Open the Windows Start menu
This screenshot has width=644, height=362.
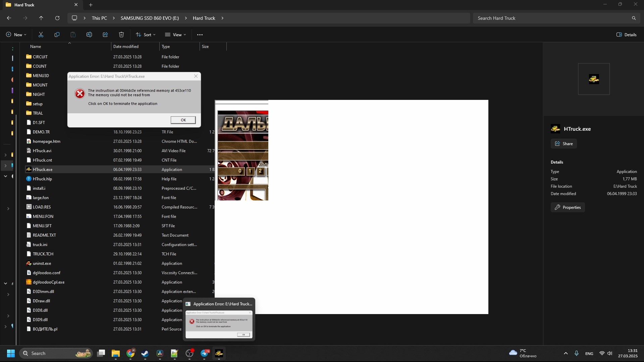(11, 353)
